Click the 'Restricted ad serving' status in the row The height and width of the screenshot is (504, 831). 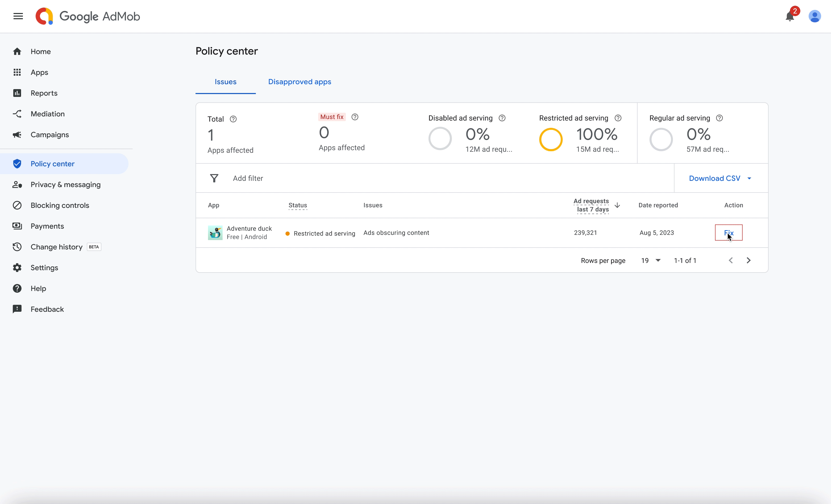click(x=320, y=234)
